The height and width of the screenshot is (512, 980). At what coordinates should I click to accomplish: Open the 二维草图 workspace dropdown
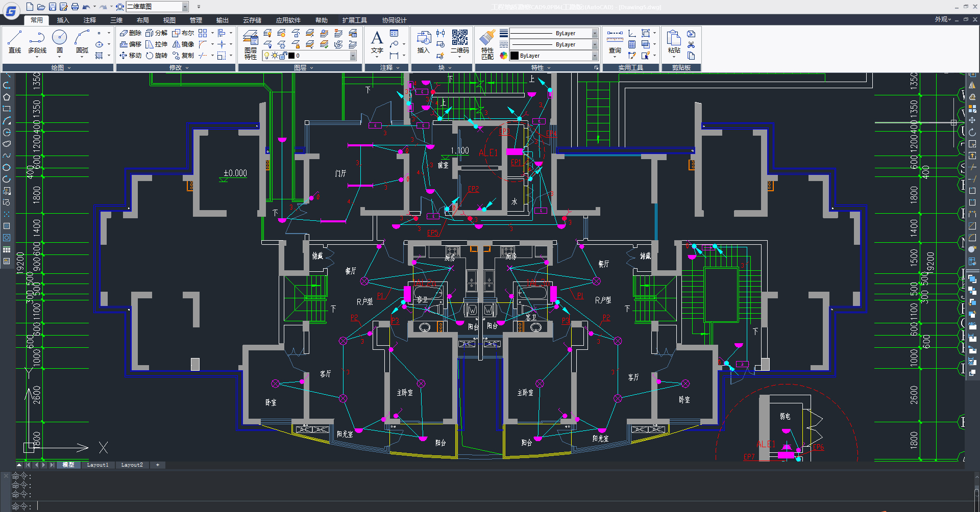pyautogui.click(x=185, y=7)
